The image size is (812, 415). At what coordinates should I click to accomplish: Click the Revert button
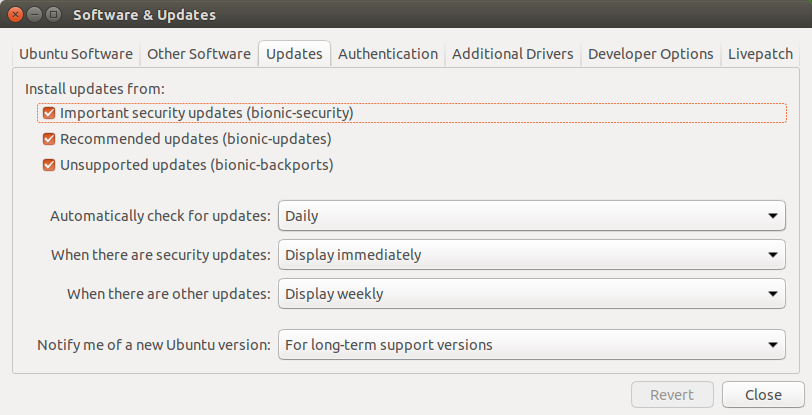coord(672,395)
